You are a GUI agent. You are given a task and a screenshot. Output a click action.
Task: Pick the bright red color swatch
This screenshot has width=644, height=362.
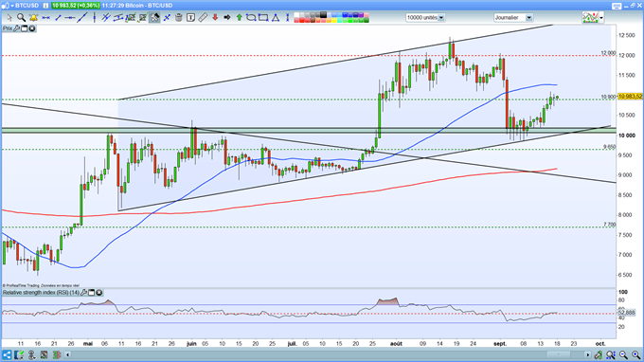click(302, 21)
